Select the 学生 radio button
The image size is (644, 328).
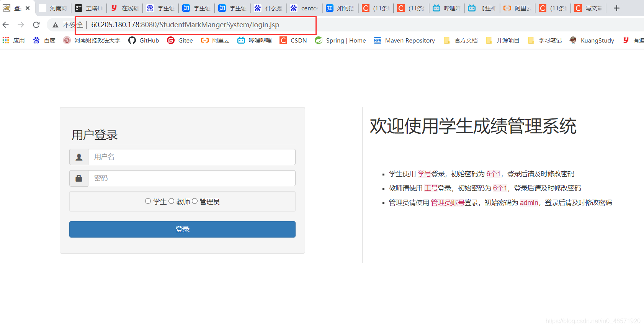click(x=148, y=201)
